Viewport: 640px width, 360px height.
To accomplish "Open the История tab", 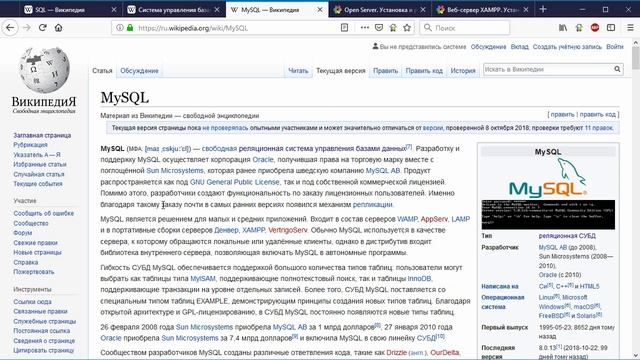I will point(463,71).
